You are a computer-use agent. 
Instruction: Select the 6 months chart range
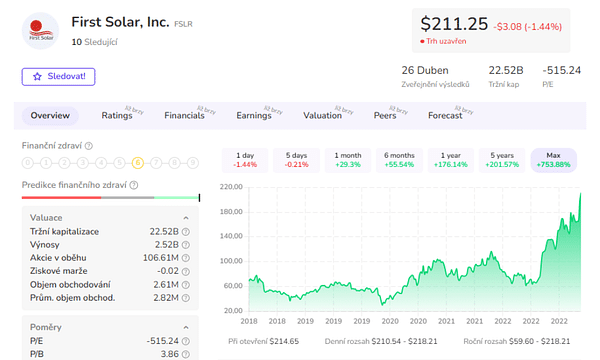tap(399, 160)
